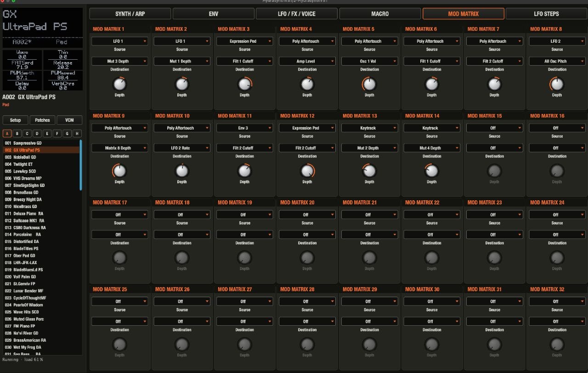The image size is (588, 373).
Task: Click the Mod Matrix 8 Depth knob
Action: [x=557, y=84]
